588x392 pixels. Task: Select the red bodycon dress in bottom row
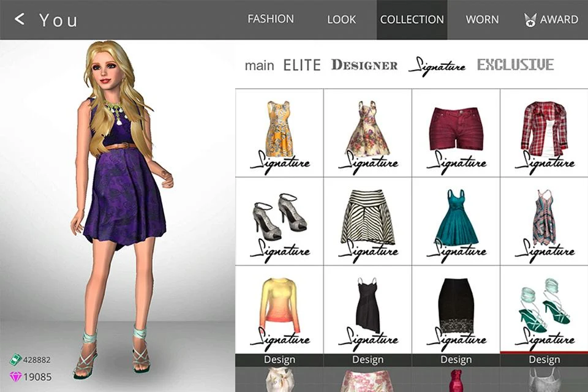click(456, 380)
